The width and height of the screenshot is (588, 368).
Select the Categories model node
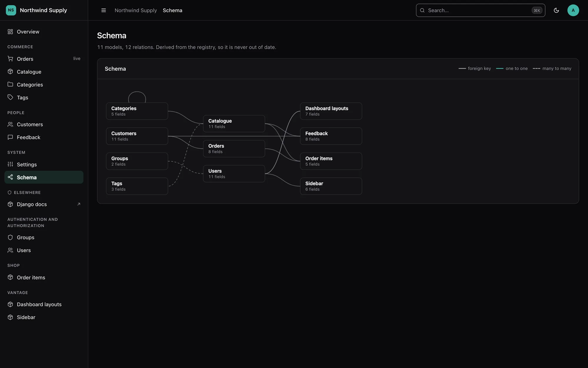coord(137,111)
